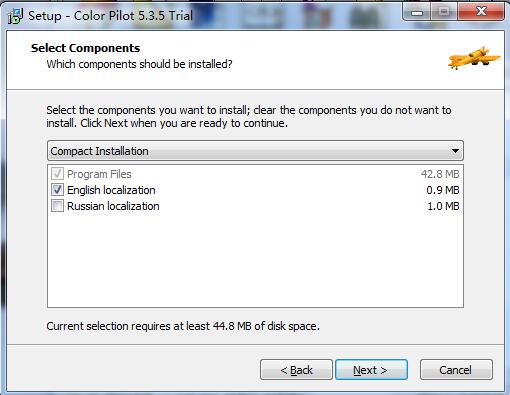
Task: Toggle the English localization checkbox
Action: [57, 190]
